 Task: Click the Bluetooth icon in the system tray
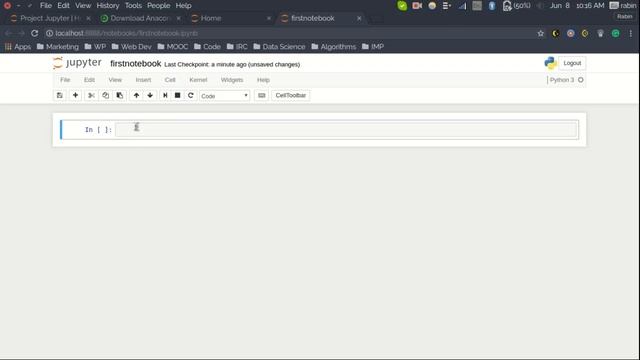point(492,6)
